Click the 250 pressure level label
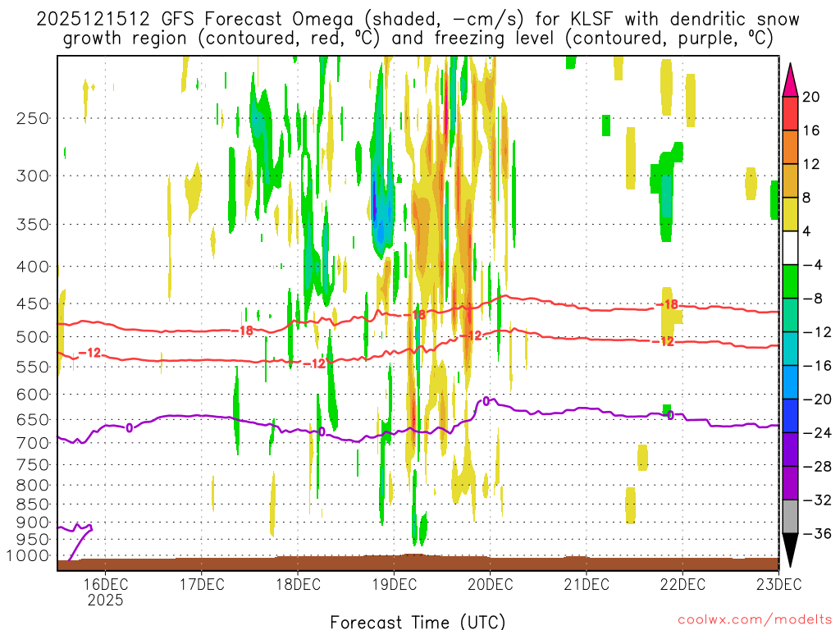The image size is (840, 630). click(x=33, y=118)
